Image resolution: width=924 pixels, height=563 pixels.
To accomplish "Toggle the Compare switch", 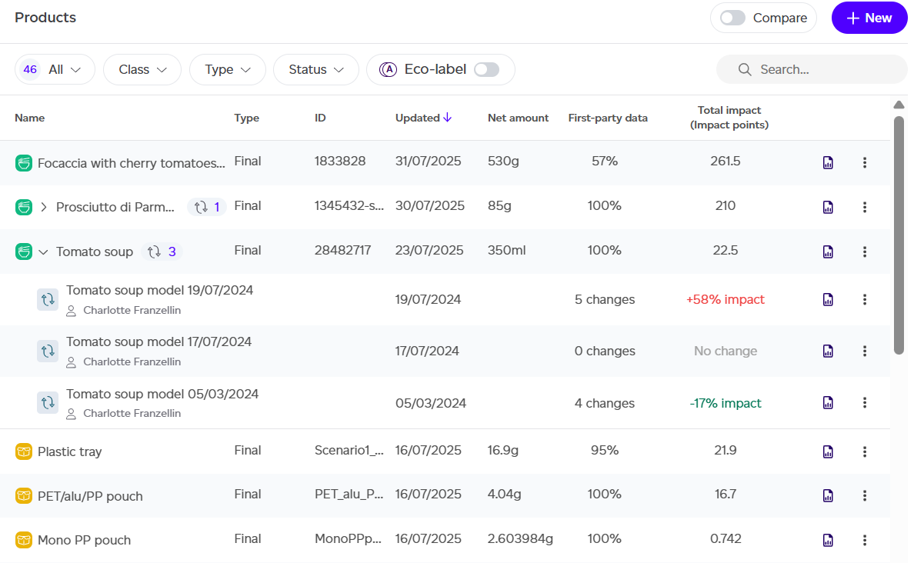I will (732, 18).
